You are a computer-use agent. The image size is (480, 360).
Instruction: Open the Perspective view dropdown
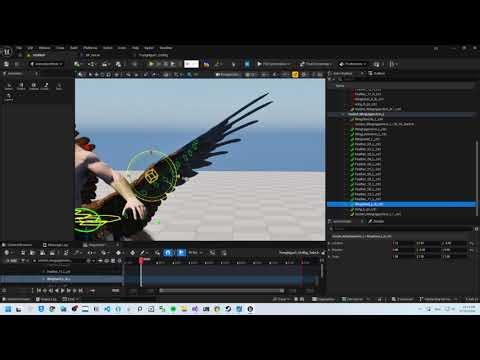pyautogui.click(x=228, y=74)
